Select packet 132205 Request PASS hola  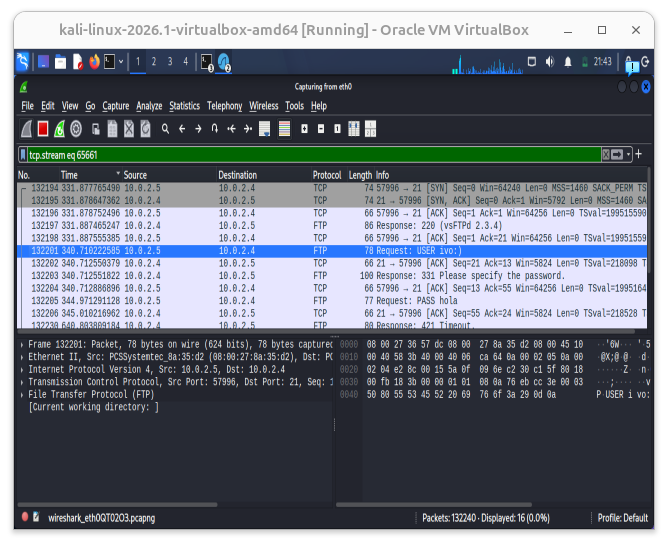pyautogui.click(x=332, y=301)
